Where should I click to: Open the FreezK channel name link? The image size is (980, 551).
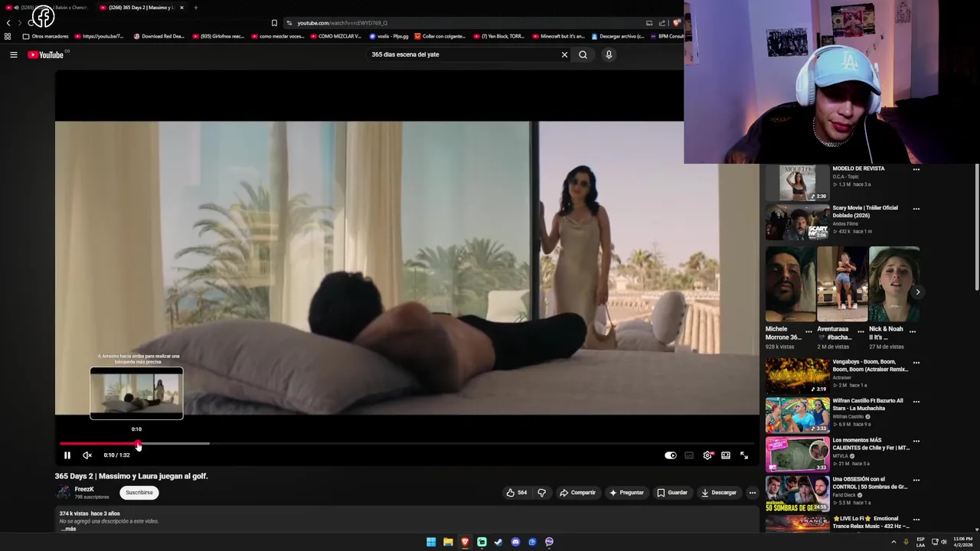[84, 489]
